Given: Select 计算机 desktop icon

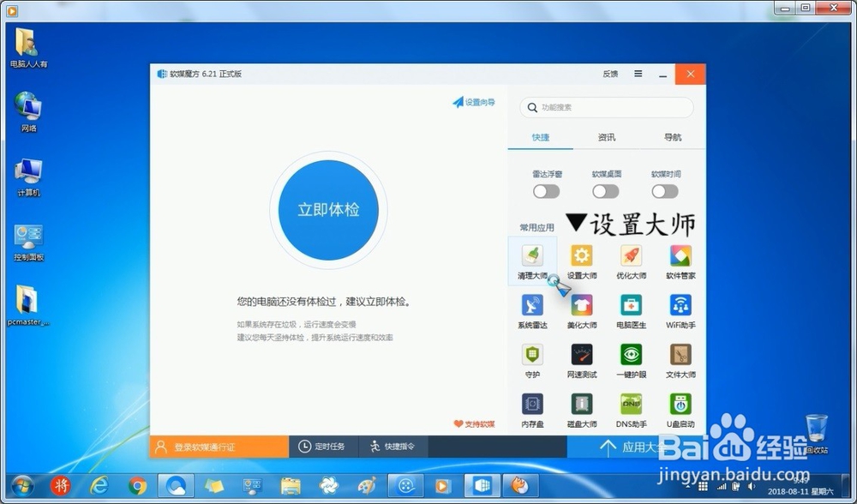Looking at the screenshot, I should point(28,177).
